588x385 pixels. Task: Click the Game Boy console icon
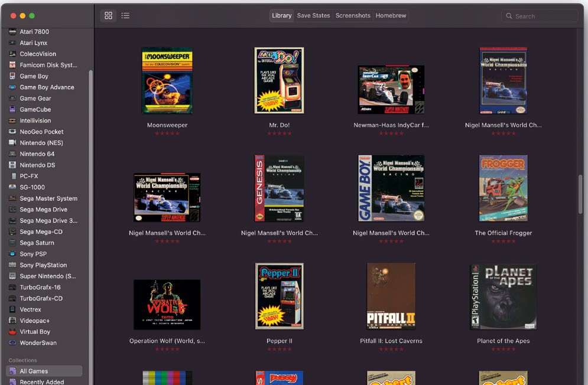coord(12,76)
